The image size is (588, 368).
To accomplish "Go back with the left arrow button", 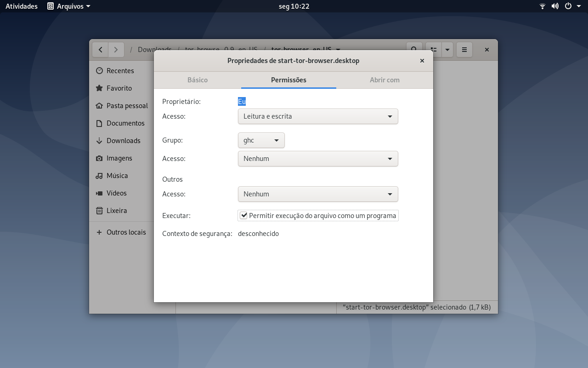I will pyautogui.click(x=100, y=50).
